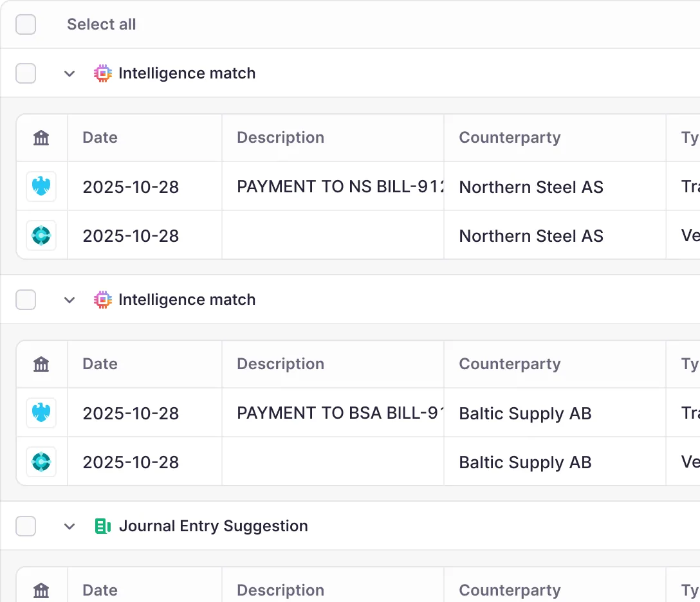Click the second Intelligence match chip icon

[x=103, y=300]
